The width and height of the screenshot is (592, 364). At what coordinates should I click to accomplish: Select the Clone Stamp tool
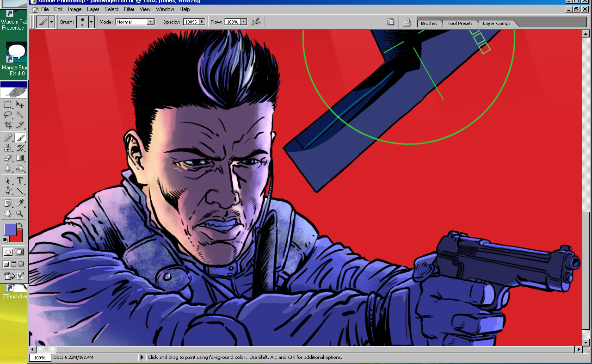(8, 148)
